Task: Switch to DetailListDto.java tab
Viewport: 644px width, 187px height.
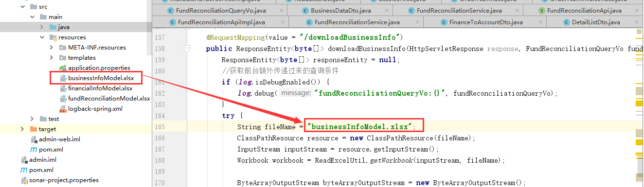Action: click(595, 22)
